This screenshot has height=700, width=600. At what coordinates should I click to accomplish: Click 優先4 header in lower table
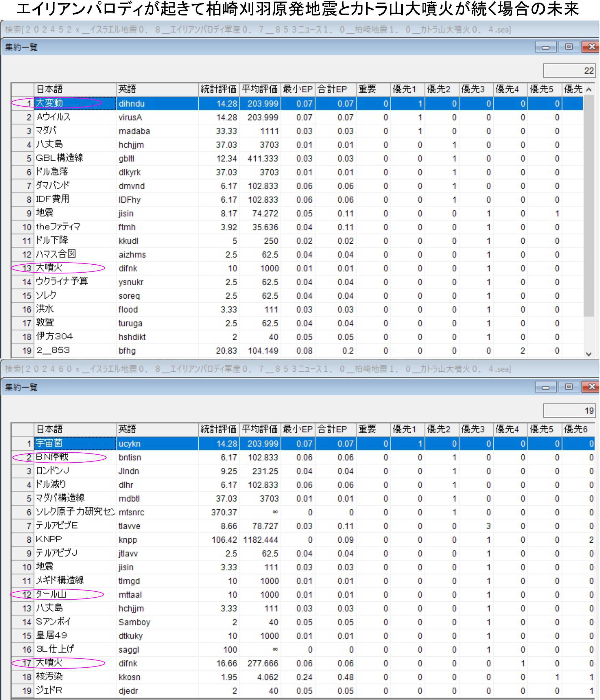click(x=510, y=429)
